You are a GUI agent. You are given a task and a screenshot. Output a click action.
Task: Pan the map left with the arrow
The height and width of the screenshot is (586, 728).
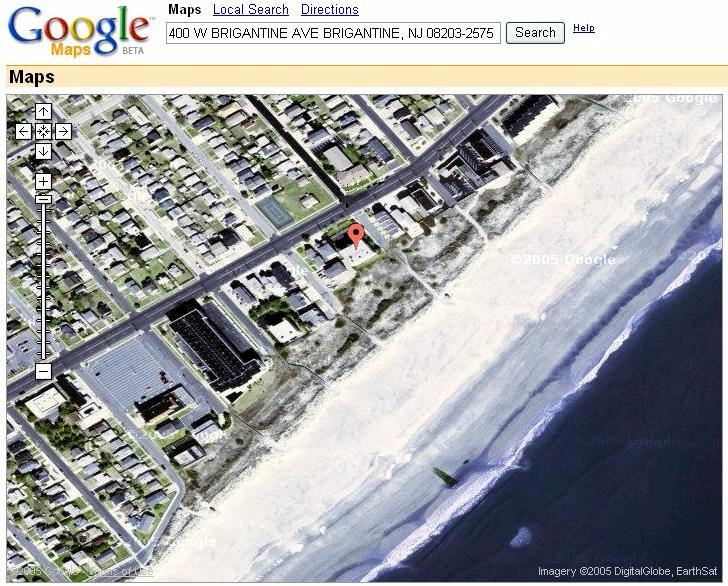pyautogui.click(x=23, y=131)
